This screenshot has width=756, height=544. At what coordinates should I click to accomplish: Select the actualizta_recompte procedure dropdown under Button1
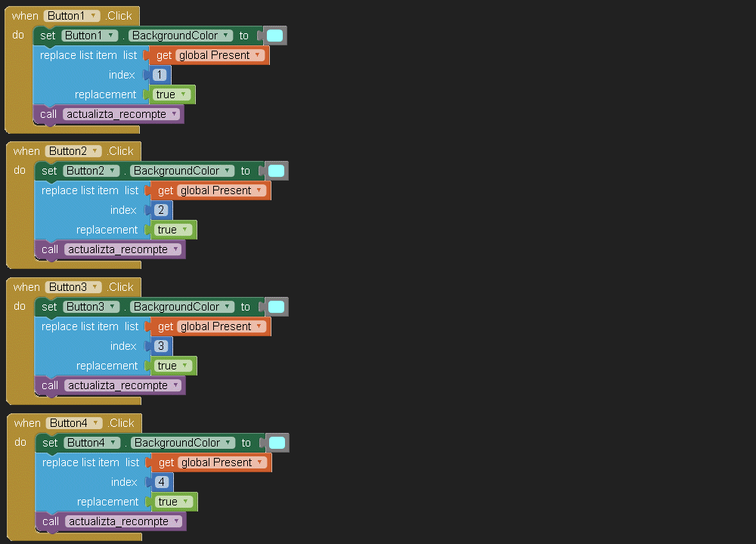[122, 114]
